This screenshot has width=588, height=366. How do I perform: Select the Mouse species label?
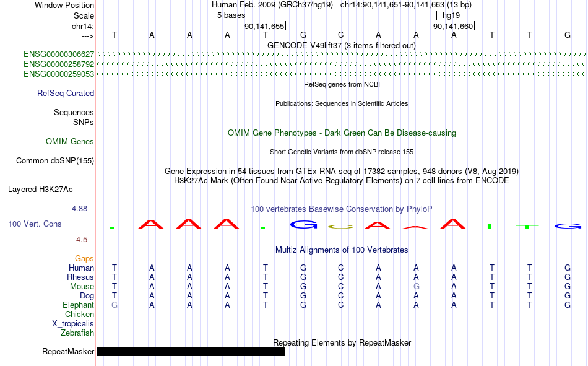coord(82,286)
